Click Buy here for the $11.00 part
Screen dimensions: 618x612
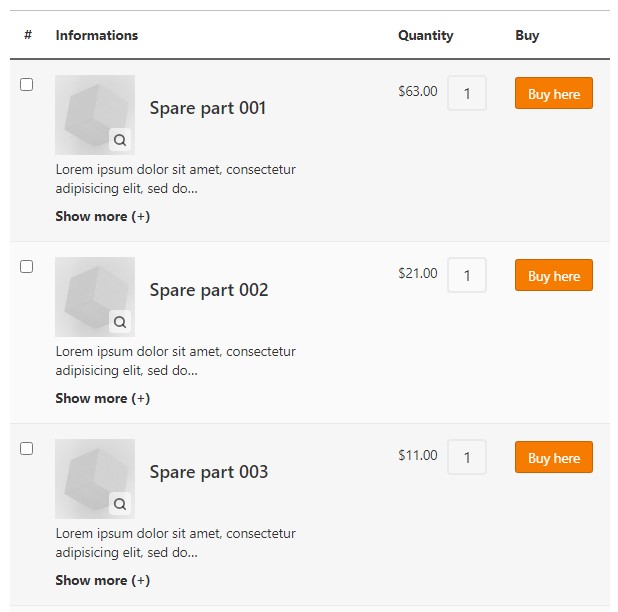(554, 457)
